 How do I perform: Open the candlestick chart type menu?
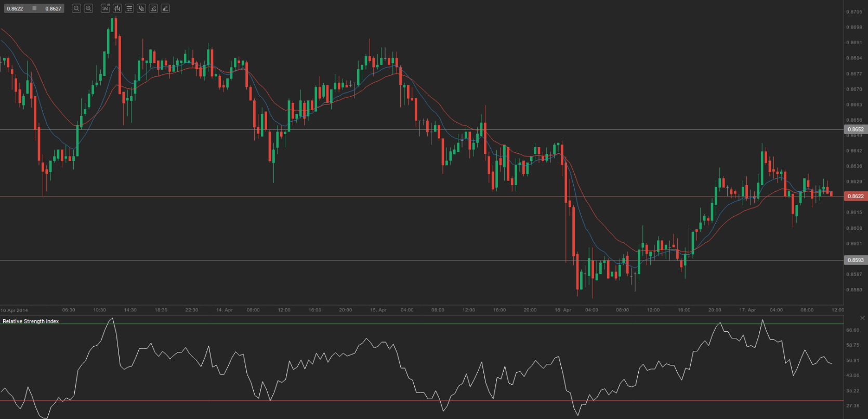pos(117,8)
